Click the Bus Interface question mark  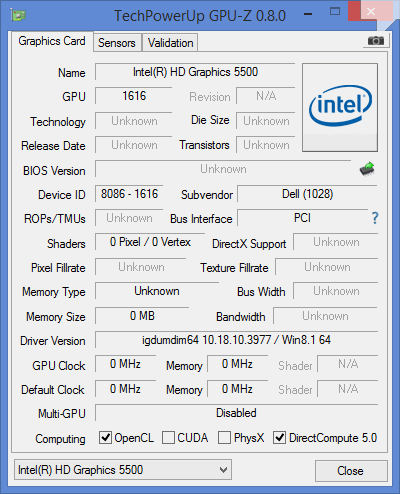tap(375, 218)
